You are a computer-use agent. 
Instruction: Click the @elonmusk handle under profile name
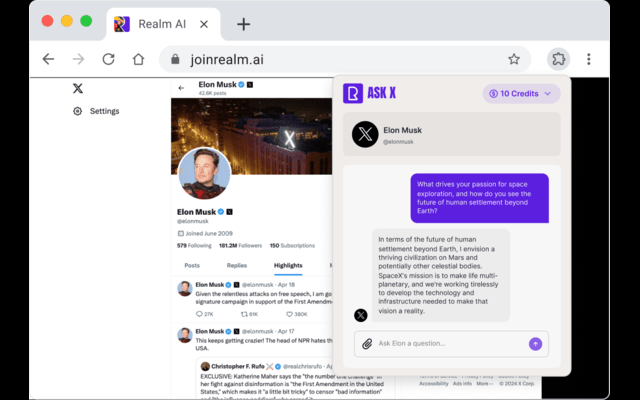[193, 221]
